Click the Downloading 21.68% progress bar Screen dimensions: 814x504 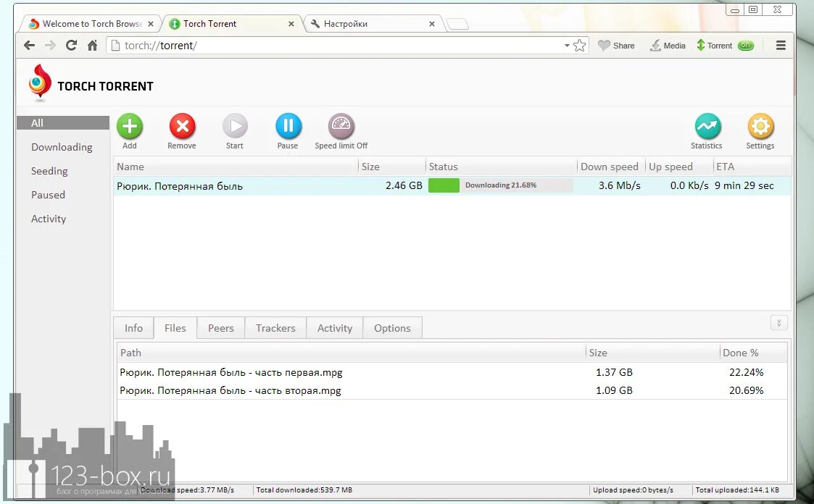click(500, 185)
